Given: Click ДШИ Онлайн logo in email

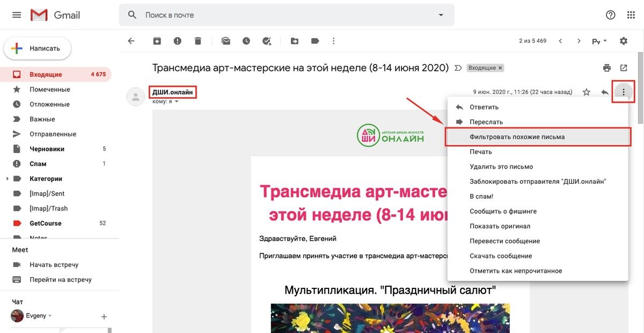Looking at the screenshot, I should [x=391, y=135].
